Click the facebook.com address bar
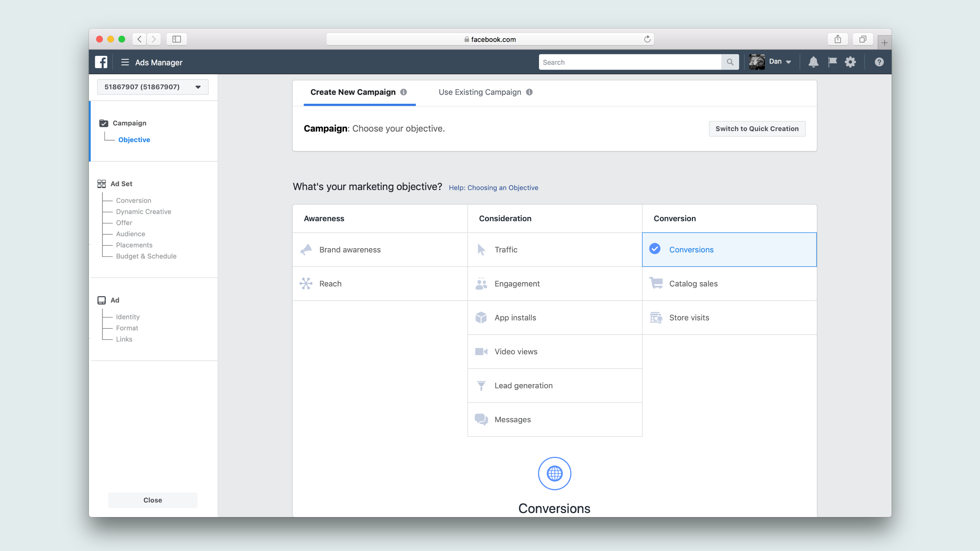 pyautogui.click(x=490, y=39)
